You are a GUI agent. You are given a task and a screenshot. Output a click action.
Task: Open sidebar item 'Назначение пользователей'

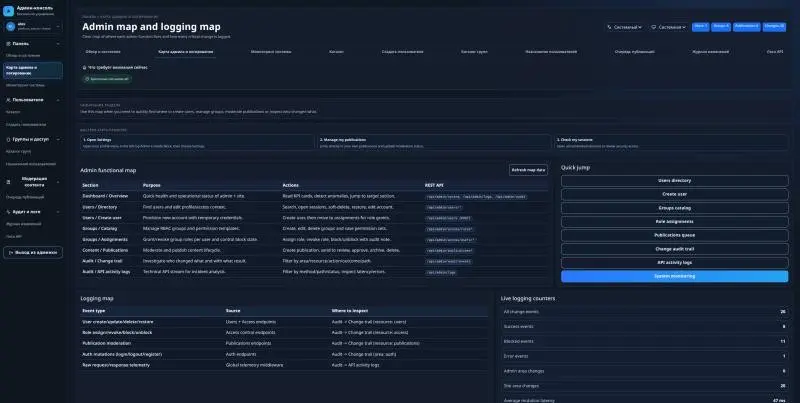[x=31, y=164]
